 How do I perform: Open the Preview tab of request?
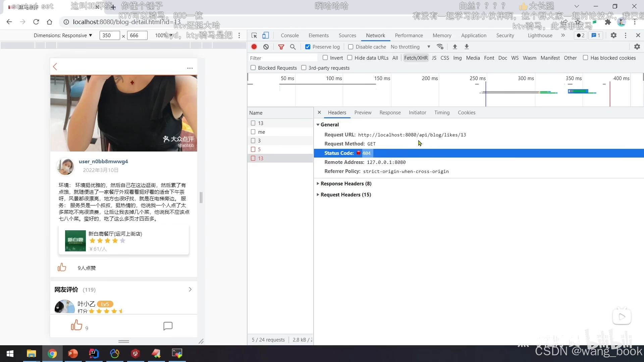[363, 113]
